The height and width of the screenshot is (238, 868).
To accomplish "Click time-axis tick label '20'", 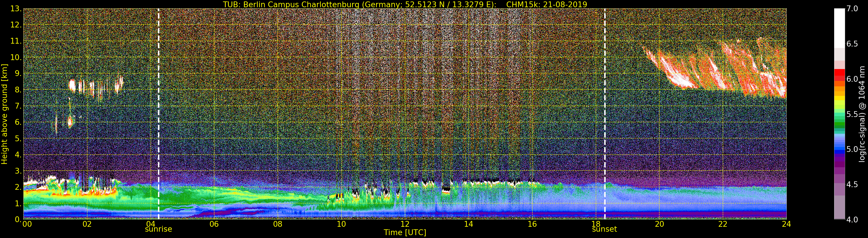I will point(659,224).
